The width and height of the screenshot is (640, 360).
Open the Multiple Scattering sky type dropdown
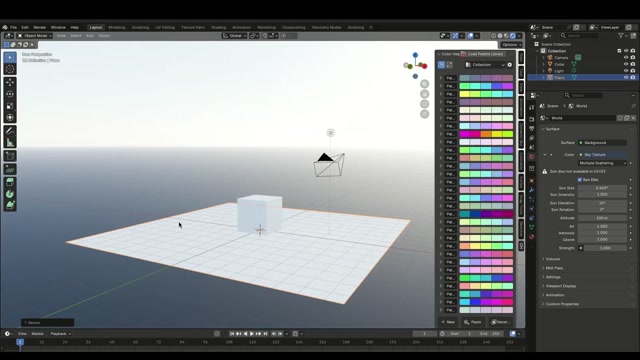point(602,163)
